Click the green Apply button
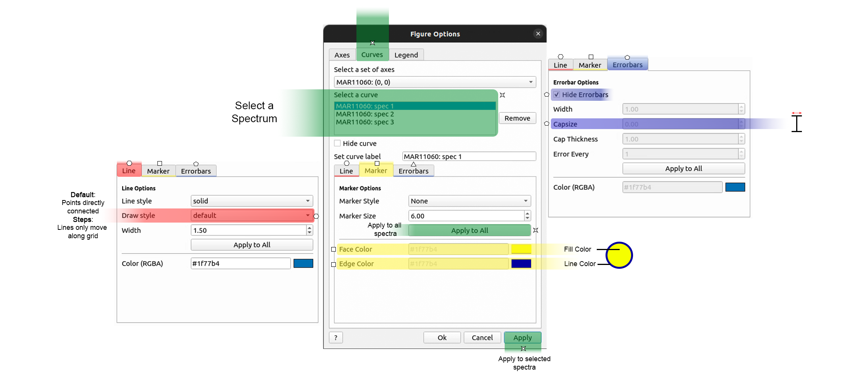Image resolution: width=868 pixels, height=373 pixels. point(522,337)
